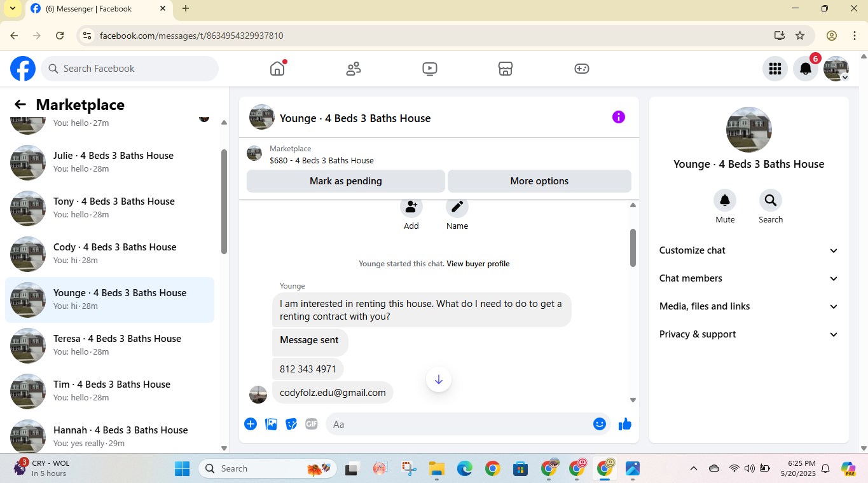Click the Add people icon in chat
The image size is (868, 483).
coord(411,207)
